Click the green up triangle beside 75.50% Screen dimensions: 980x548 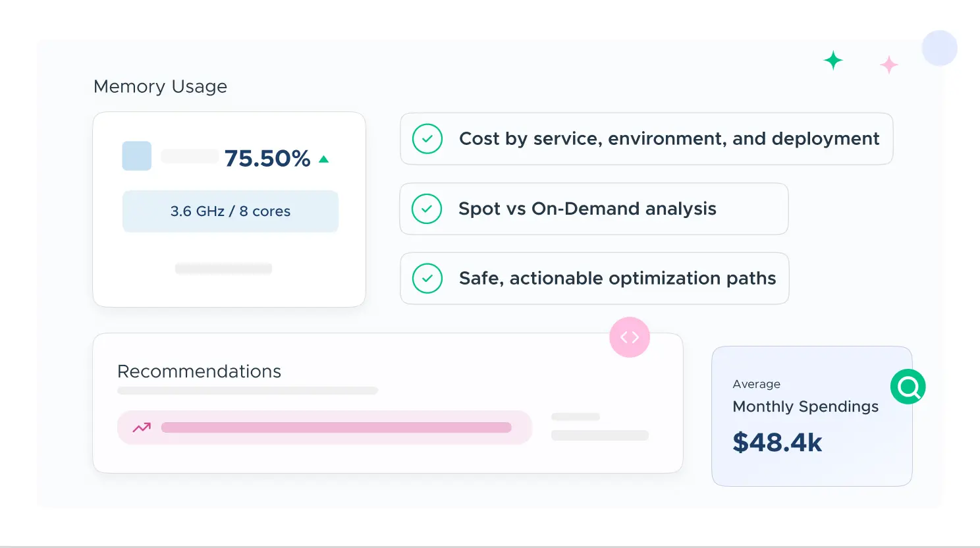(323, 159)
